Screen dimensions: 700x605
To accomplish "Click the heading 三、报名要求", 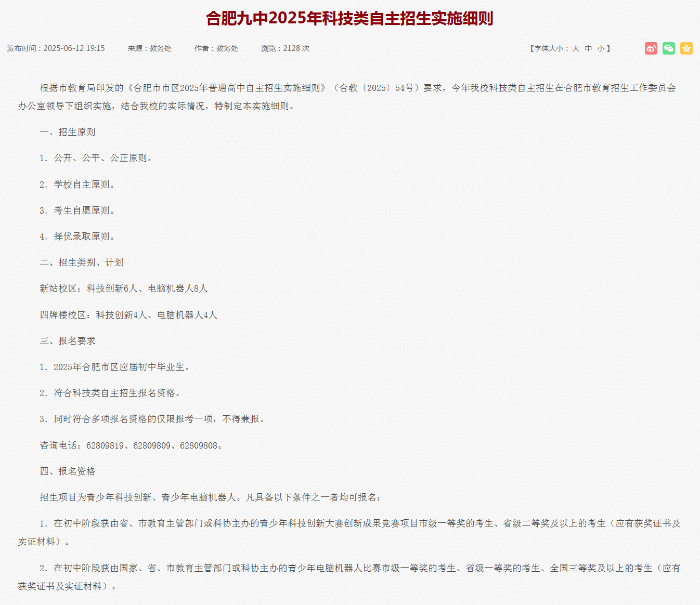I will (68, 341).
